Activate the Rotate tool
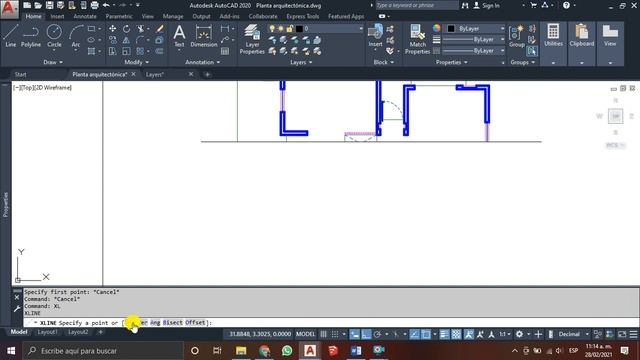The image size is (640, 360). 127,29
